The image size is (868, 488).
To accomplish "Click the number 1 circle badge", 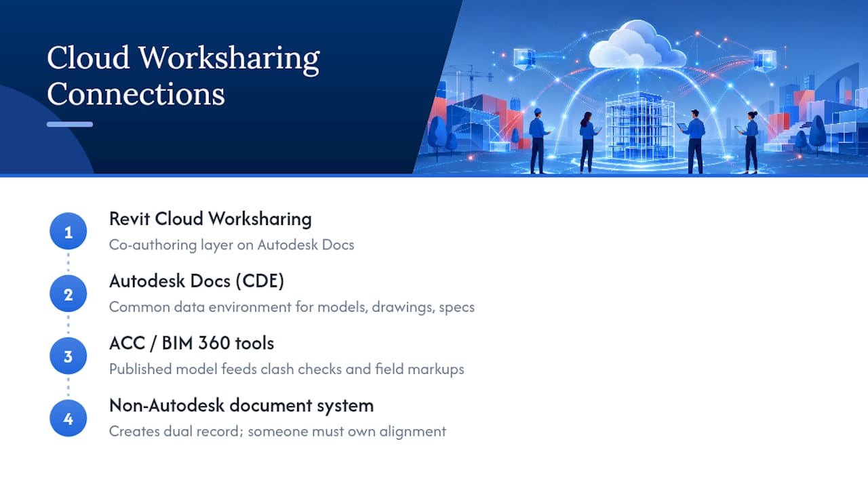I will [68, 232].
